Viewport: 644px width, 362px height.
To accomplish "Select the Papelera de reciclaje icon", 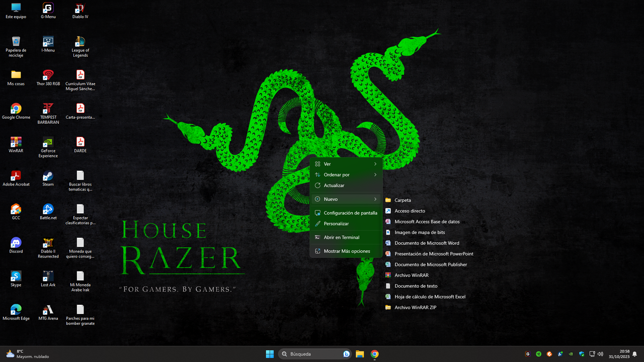I will point(16,46).
